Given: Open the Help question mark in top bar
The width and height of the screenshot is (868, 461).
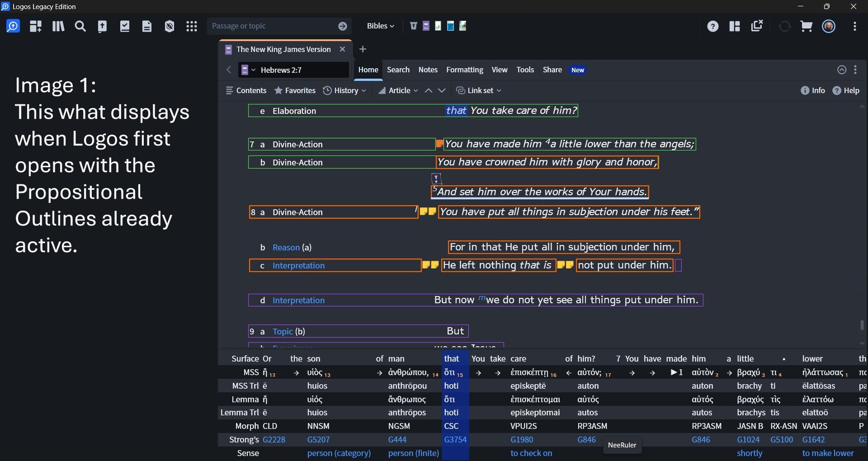Looking at the screenshot, I should click(713, 26).
